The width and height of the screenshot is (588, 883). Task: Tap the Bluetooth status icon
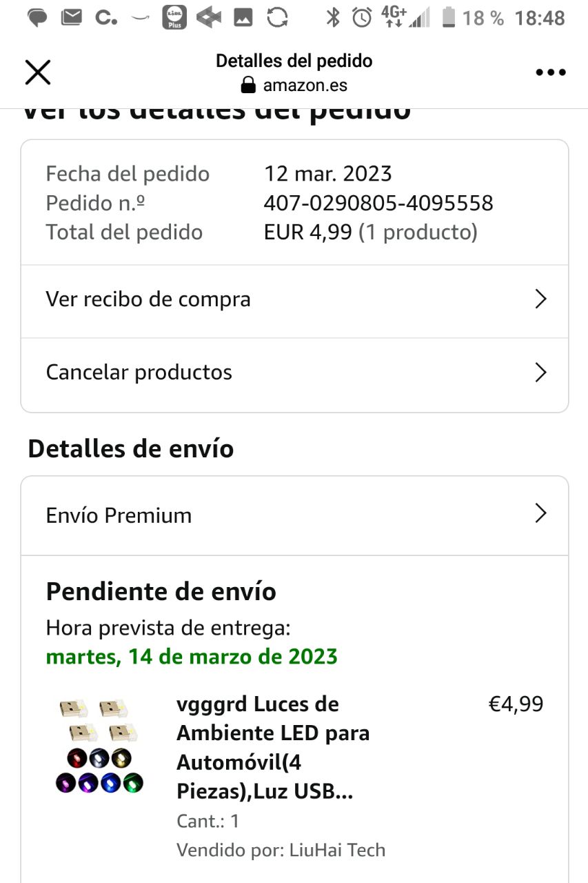tap(333, 17)
